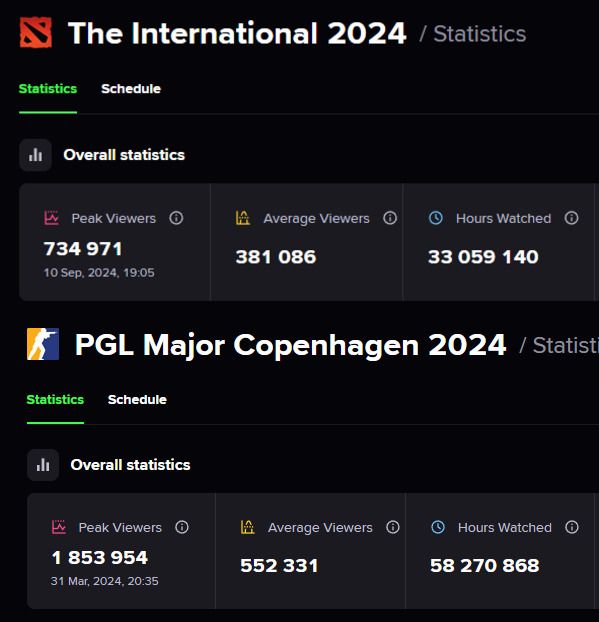Viewport: 599px width, 622px height.
Task: Click clock icon of International Hours Watched
Action: point(436,218)
